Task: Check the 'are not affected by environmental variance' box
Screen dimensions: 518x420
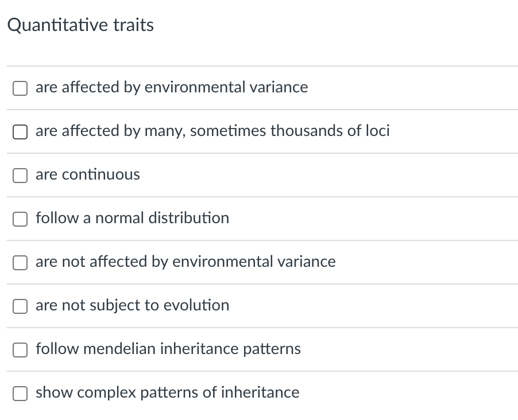Action: pyautogui.click(x=20, y=263)
